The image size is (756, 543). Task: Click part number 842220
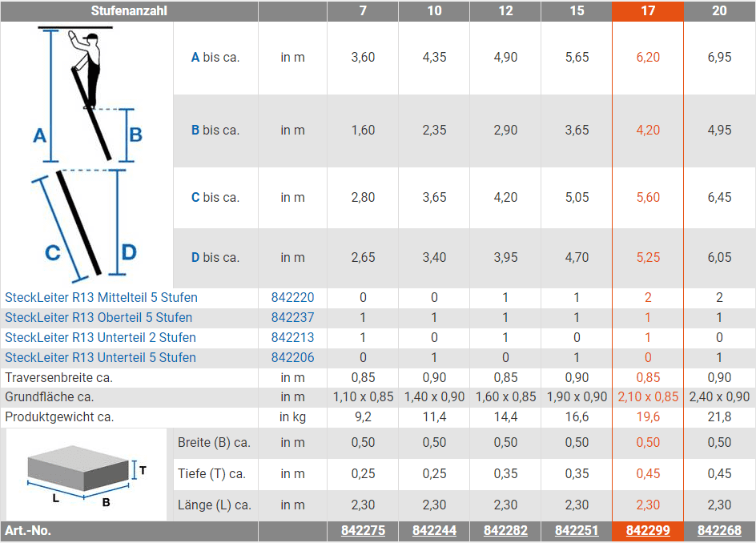292,298
